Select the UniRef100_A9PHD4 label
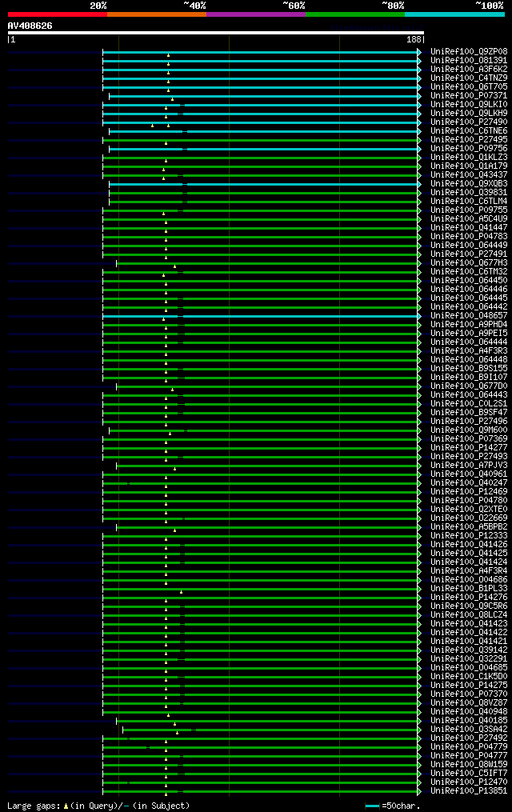This screenshot has width=512, height=812. pyautogui.click(x=469, y=324)
